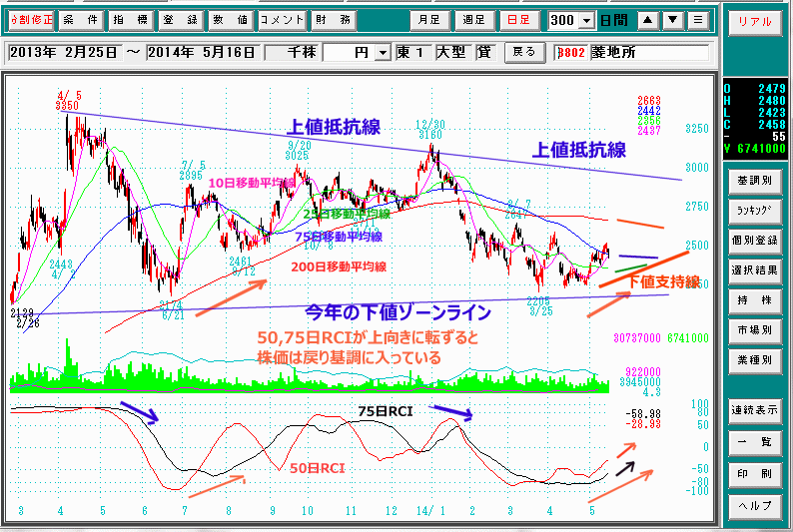The height and width of the screenshot is (532, 793).
Task: Open the 市場別 market button
Action: click(x=755, y=330)
